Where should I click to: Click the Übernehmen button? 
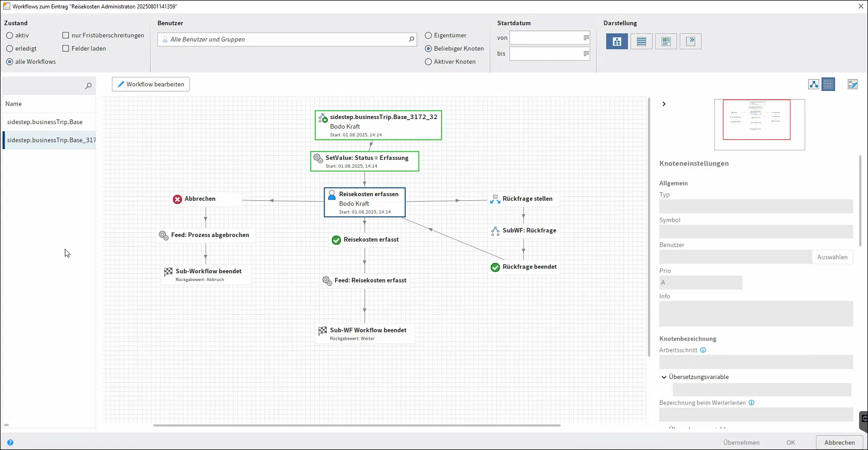(x=741, y=443)
